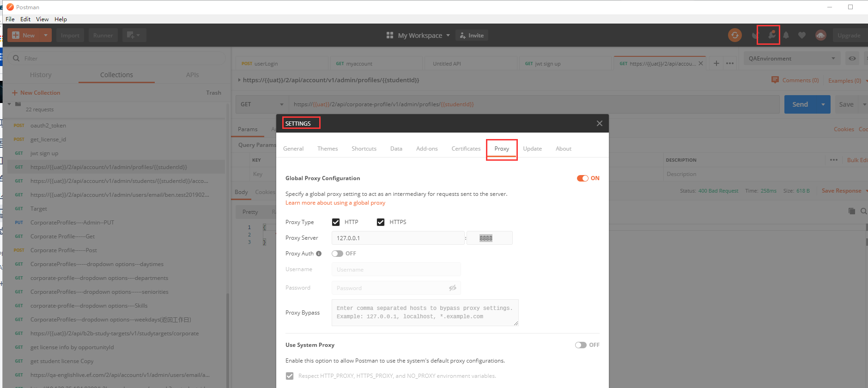
Task: Add a new request tab with plus
Action: [x=716, y=63]
